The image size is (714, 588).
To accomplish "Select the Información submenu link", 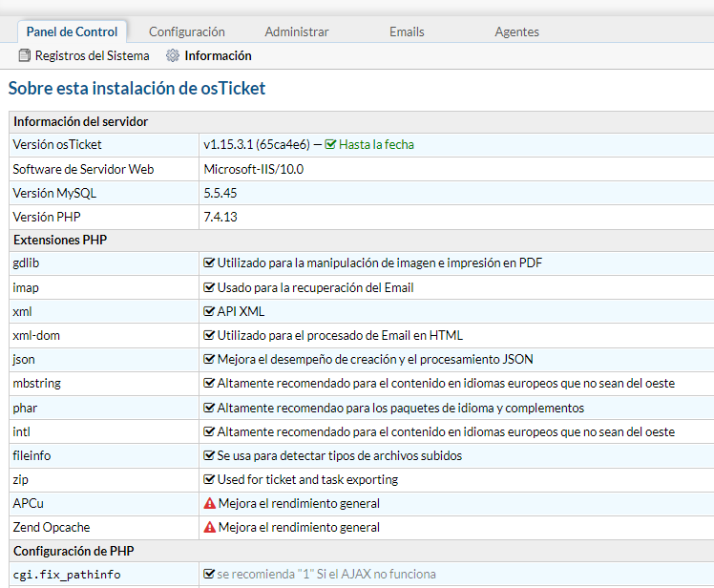I will (x=219, y=55).
